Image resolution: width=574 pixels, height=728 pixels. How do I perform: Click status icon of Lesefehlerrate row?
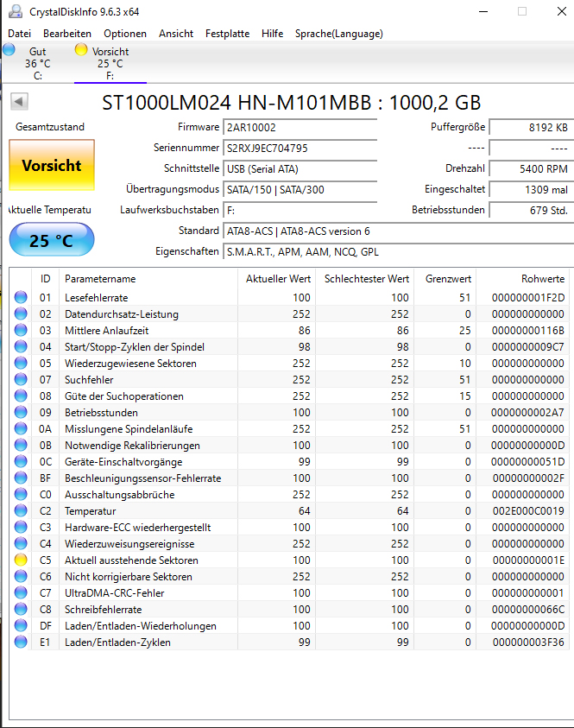(x=21, y=297)
